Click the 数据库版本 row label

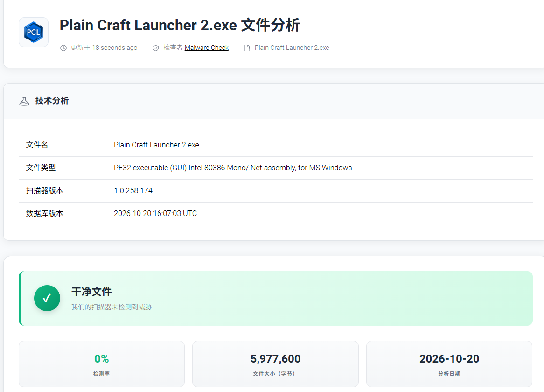tap(44, 213)
